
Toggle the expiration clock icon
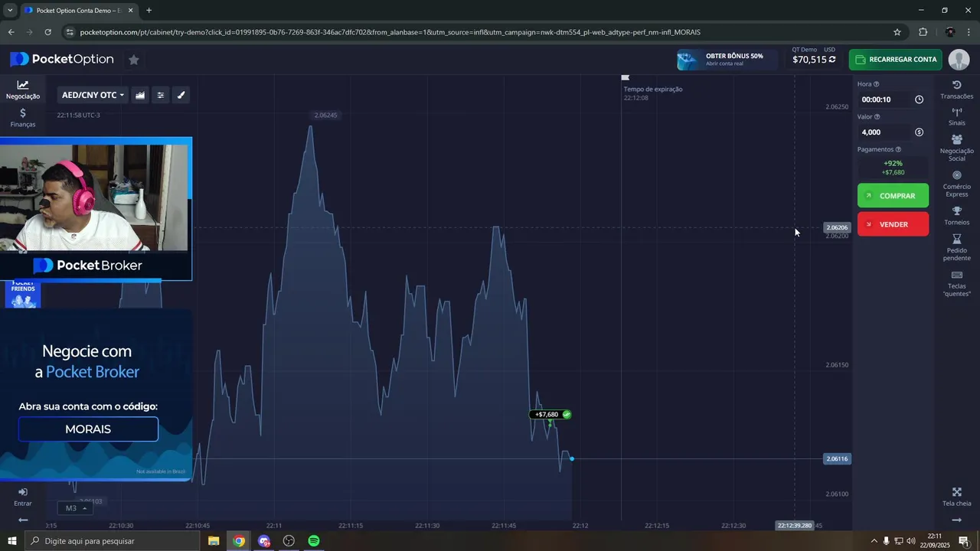(x=919, y=99)
